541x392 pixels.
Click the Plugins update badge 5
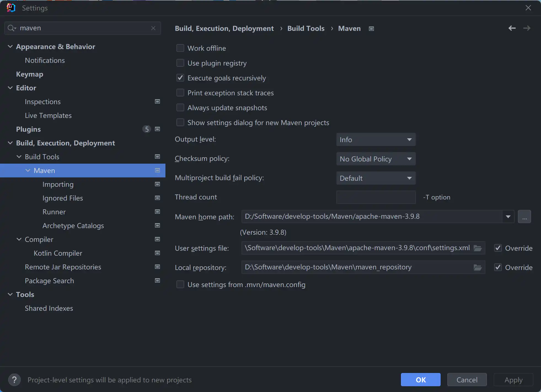(x=147, y=129)
